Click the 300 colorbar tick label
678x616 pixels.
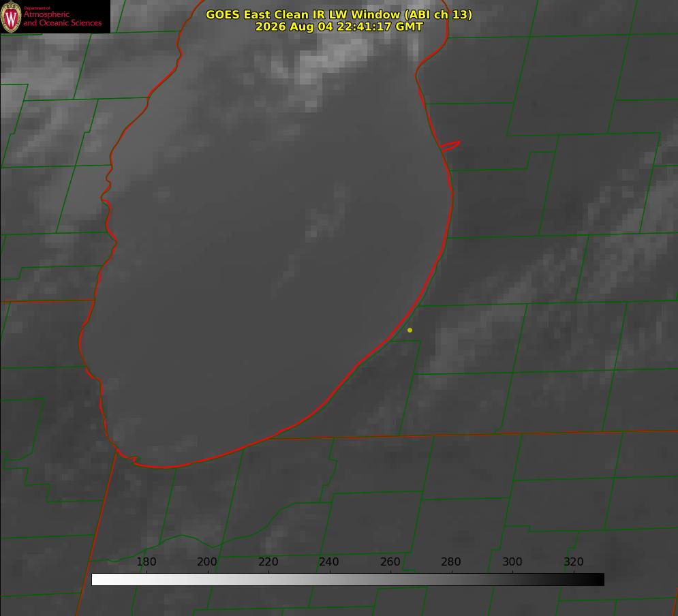point(512,561)
